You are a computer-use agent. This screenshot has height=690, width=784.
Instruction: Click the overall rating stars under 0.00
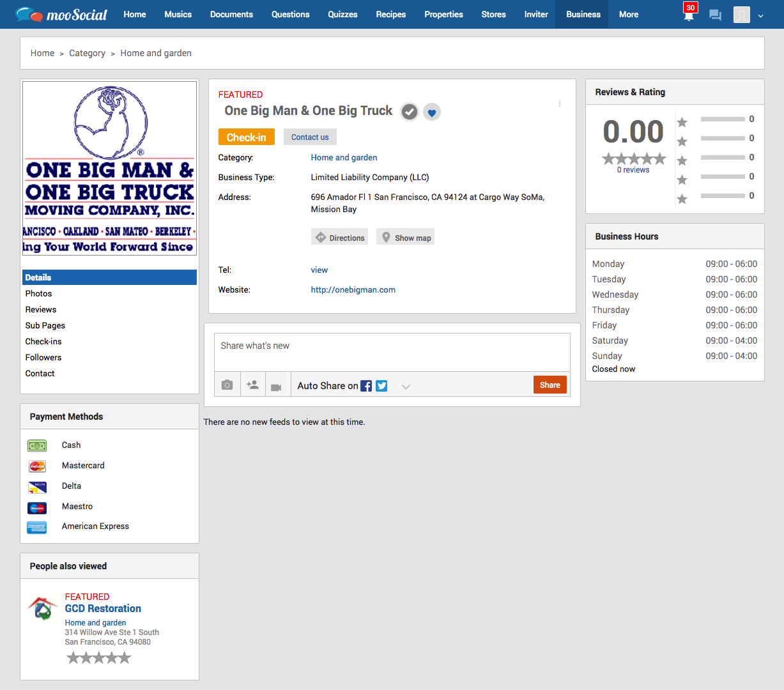pyautogui.click(x=634, y=158)
